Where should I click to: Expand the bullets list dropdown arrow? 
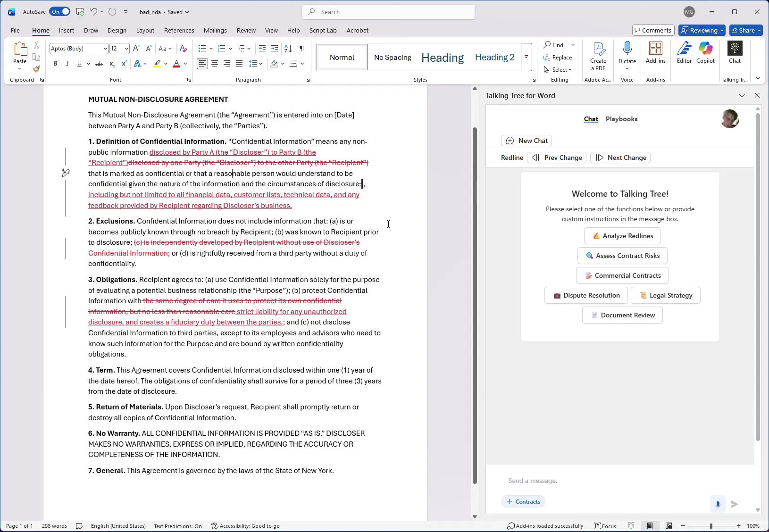click(x=211, y=49)
